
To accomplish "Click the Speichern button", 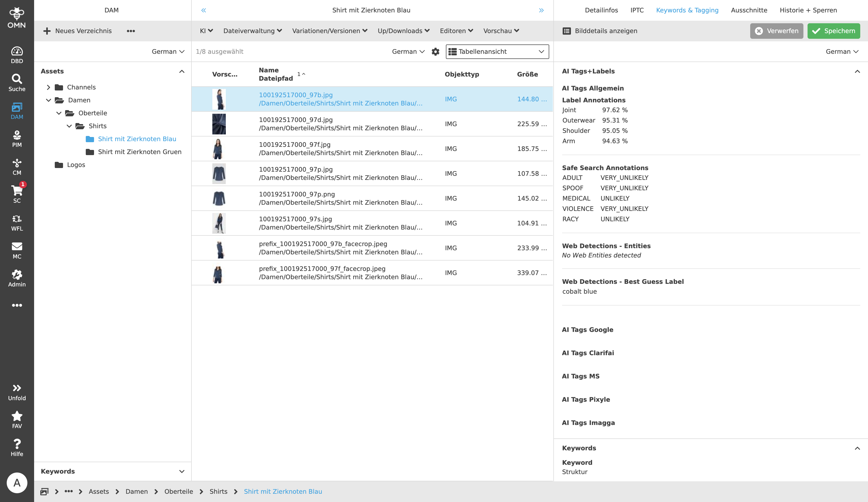I will pyautogui.click(x=833, y=31).
